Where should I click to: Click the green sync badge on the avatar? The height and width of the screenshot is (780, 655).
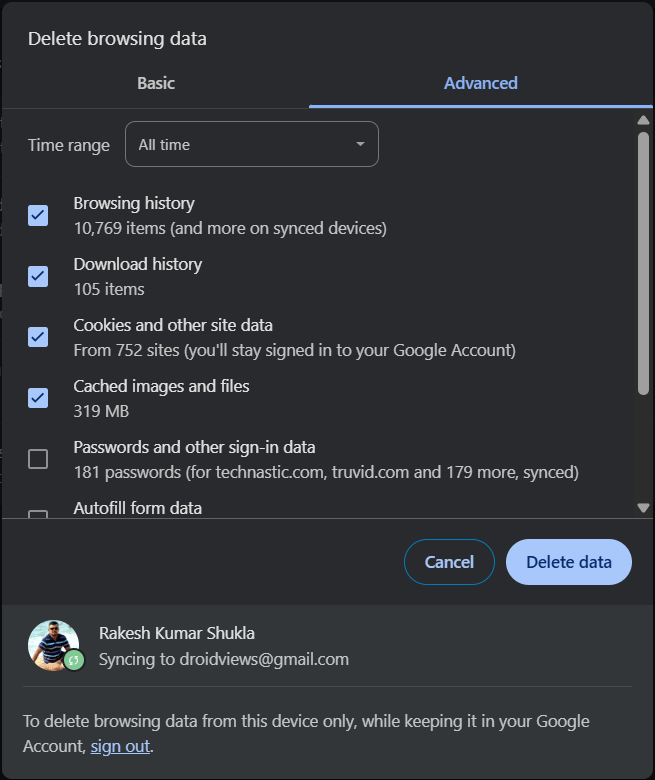point(73,661)
